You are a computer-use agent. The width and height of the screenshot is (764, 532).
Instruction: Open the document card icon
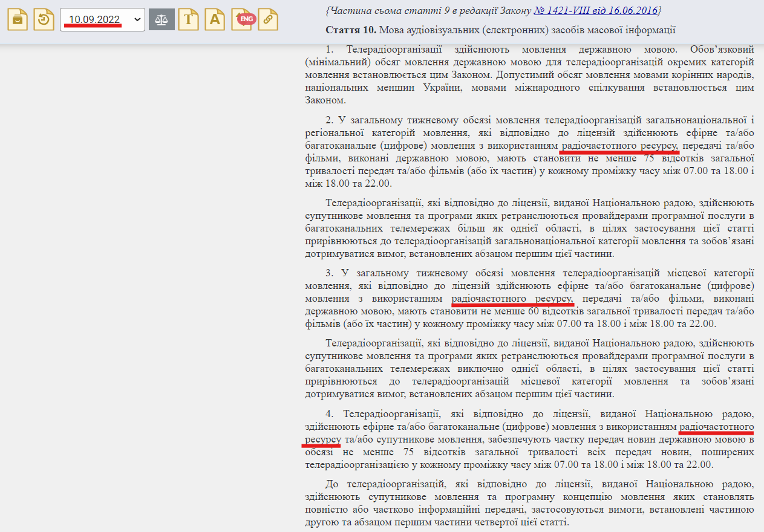pyautogui.click(x=17, y=19)
